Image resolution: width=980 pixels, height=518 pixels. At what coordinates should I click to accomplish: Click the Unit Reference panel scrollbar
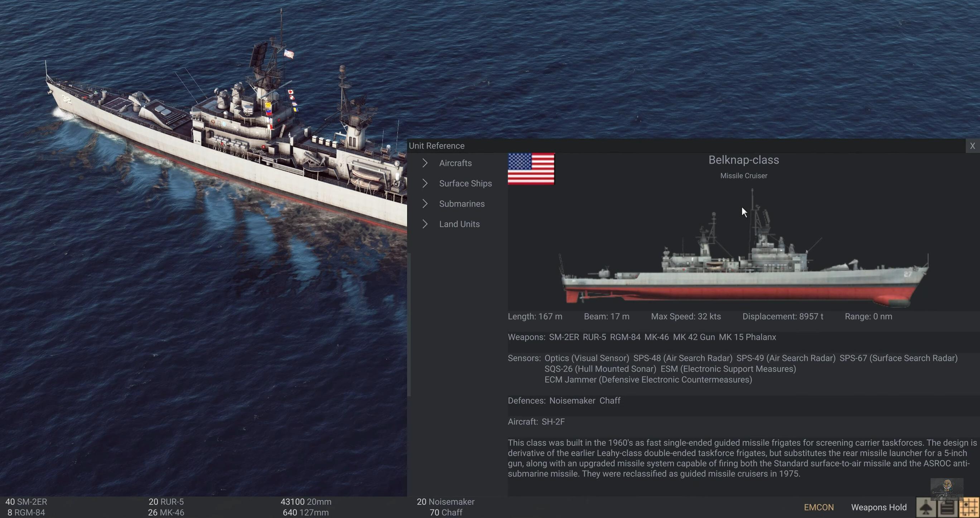coord(409,324)
